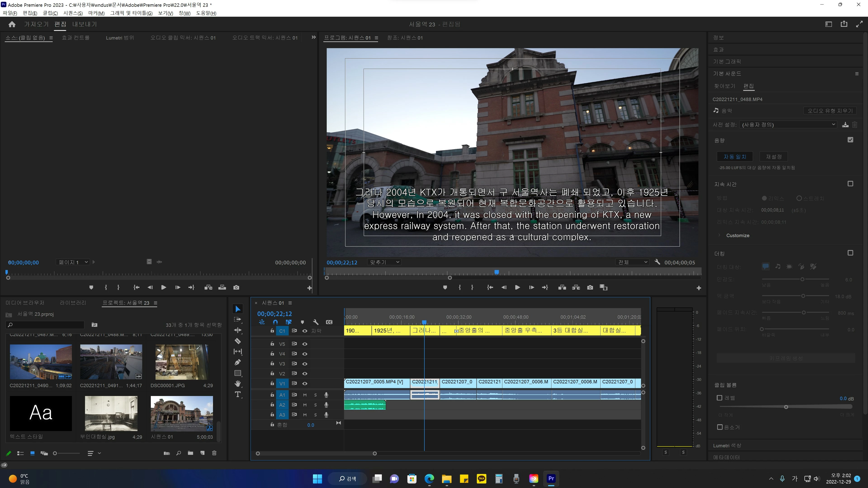Enable the 지속 시간 checkbox

(850, 184)
